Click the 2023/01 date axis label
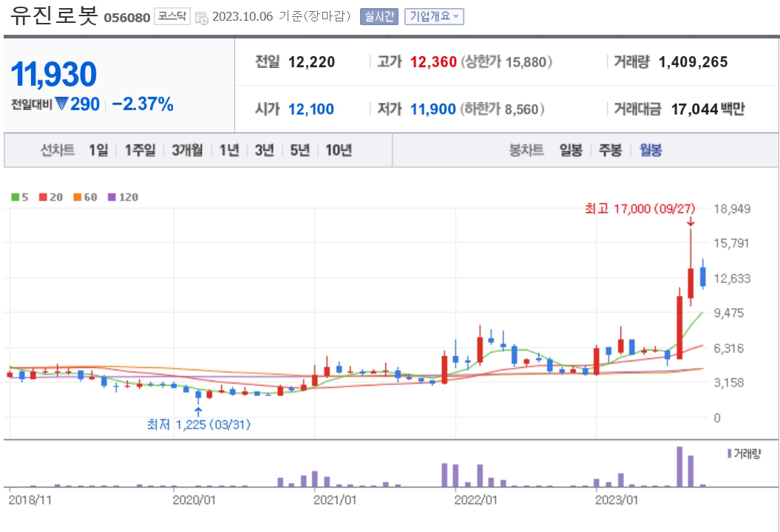The image size is (780, 532). [617, 500]
